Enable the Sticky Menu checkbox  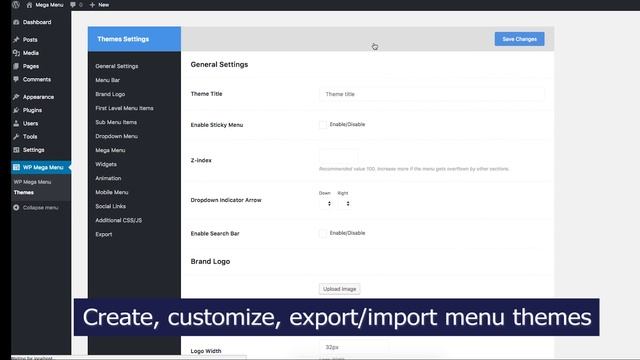(323, 124)
